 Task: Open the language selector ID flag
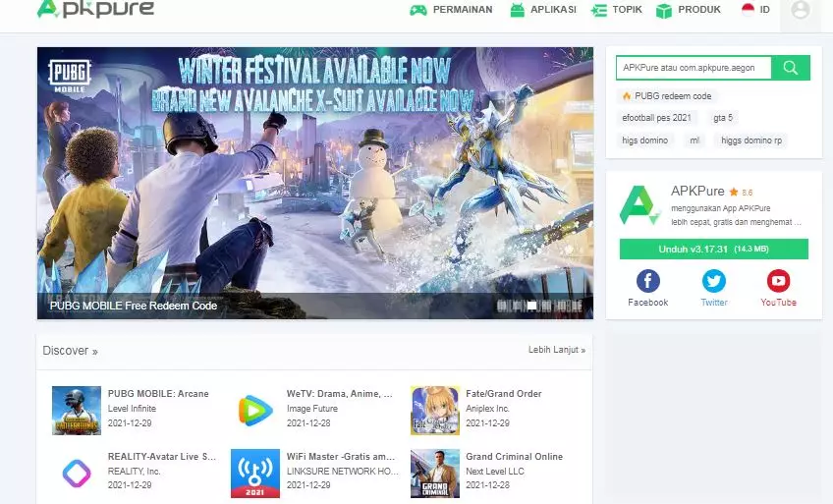[x=755, y=10]
